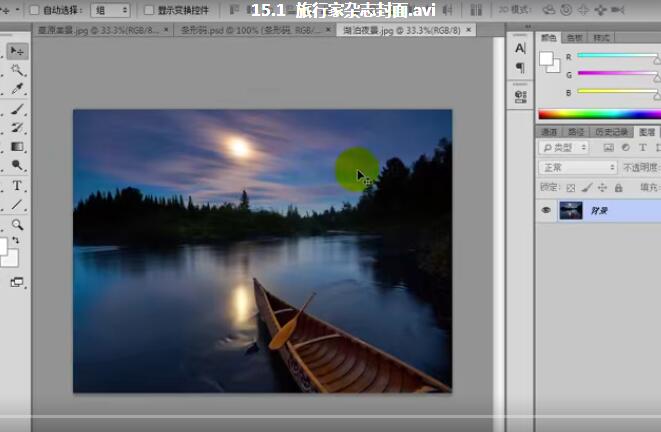
Task: Hide the 背景 layer with eye icon
Action: click(546, 211)
